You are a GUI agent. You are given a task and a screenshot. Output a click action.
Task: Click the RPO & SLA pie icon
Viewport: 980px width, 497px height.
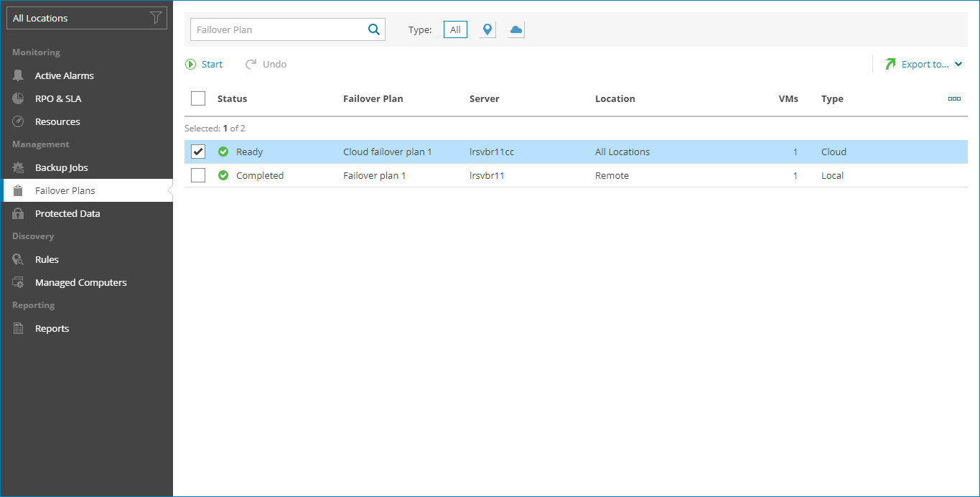pyautogui.click(x=19, y=98)
